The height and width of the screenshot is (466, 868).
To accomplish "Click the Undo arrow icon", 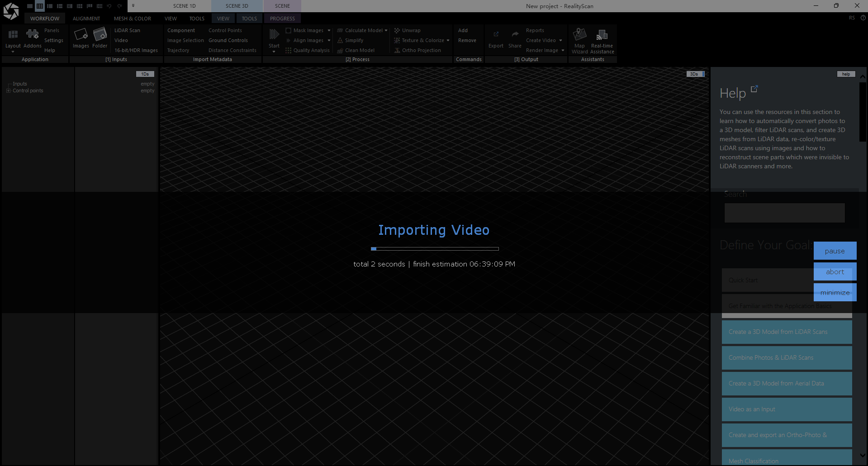I will (109, 6).
